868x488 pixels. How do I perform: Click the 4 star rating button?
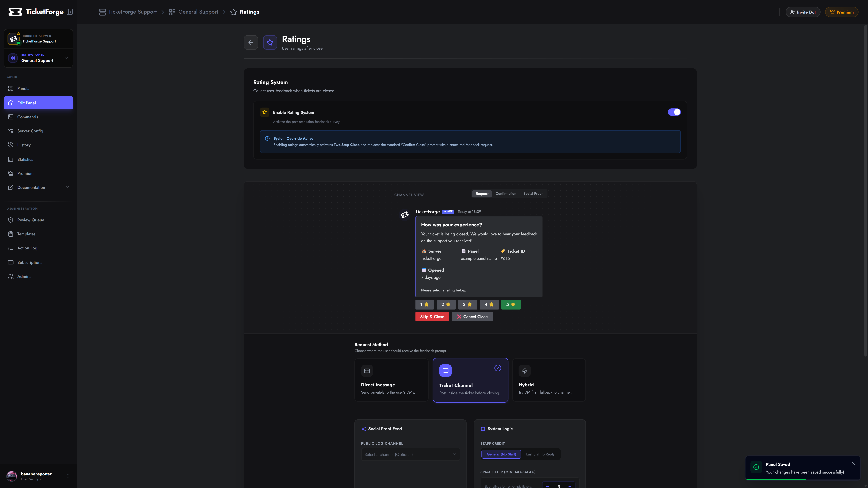tap(489, 304)
